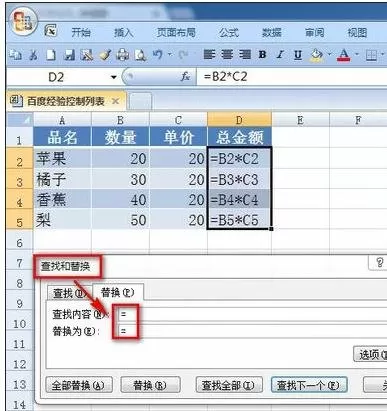This screenshot has height=411, width=387.
Task: Click the new blank tab button
Action: tap(140, 101)
